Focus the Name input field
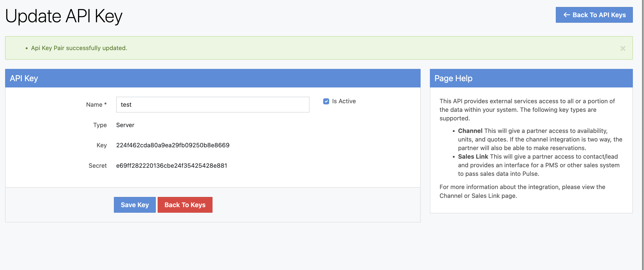Viewport: 644px width, 270px height. coord(213,104)
